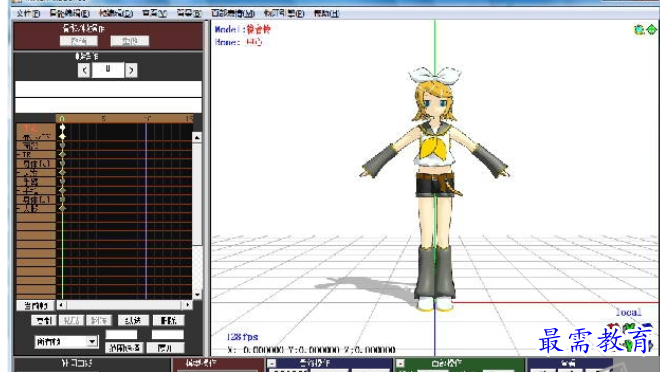This screenshot has width=660, height=372.
Task: Go to next frame with right arrow
Action: 131,70
